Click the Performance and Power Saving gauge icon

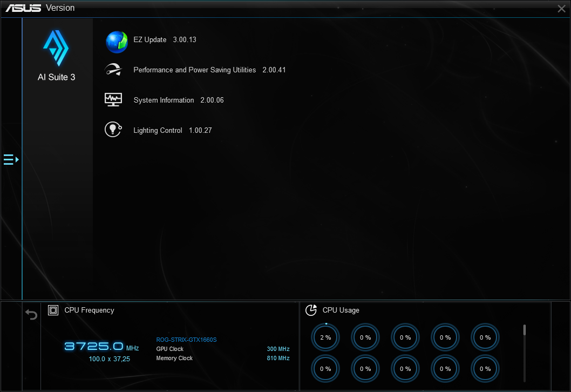113,70
